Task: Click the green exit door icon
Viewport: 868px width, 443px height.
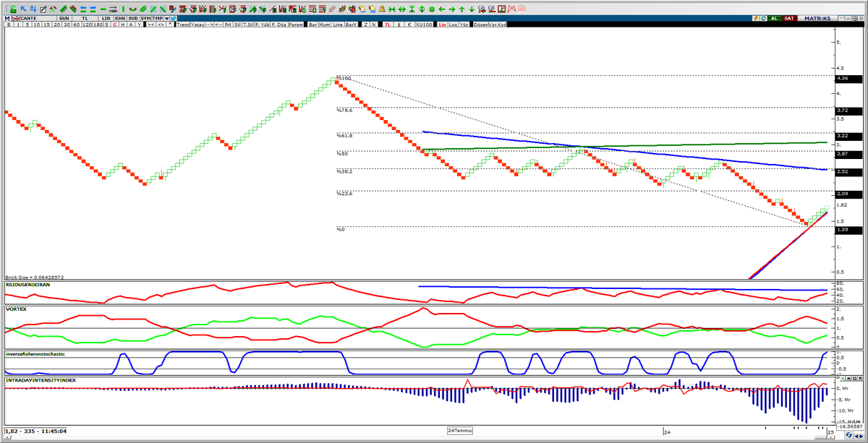Action: pos(501,9)
